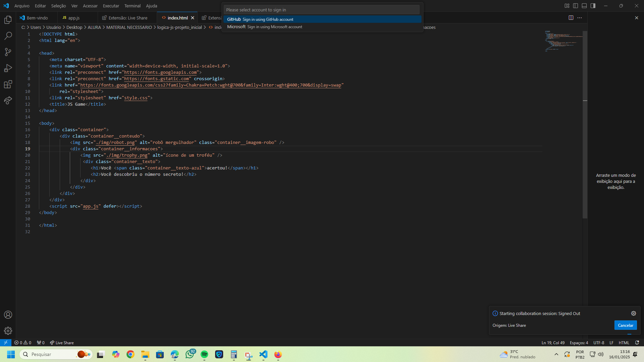
Task: Open the Live Share activity bar view
Action: click(8, 100)
